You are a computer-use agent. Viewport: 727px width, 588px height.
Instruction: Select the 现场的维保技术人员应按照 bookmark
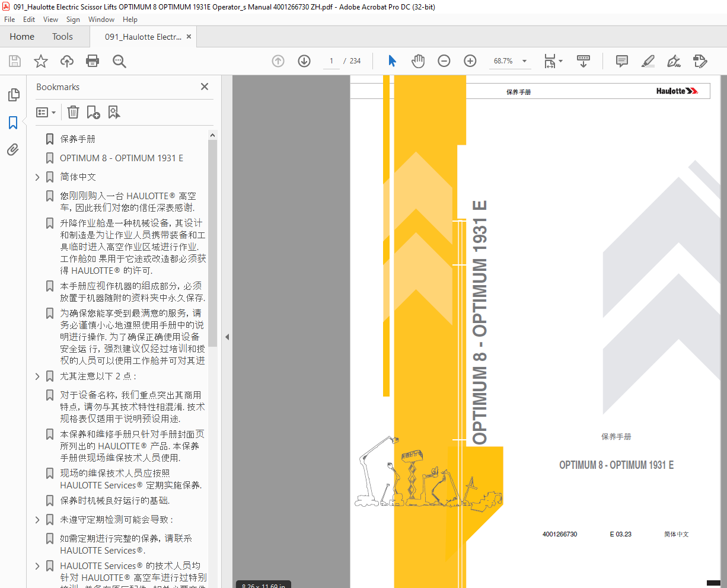point(130,480)
